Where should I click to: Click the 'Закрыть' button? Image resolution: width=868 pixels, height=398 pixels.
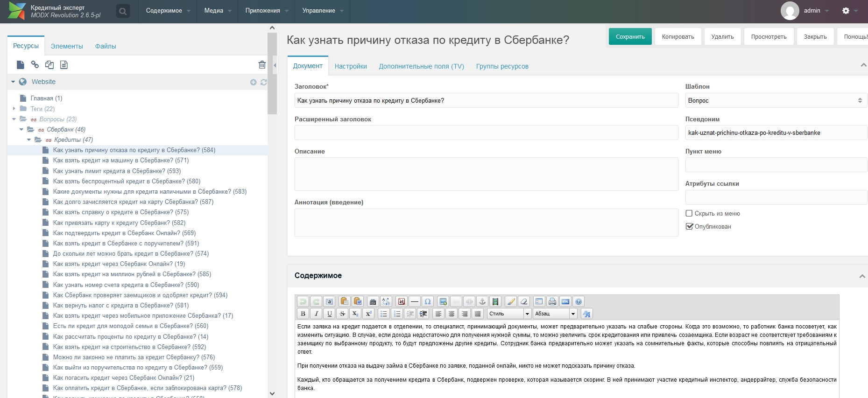pyautogui.click(x=815, y=36)
